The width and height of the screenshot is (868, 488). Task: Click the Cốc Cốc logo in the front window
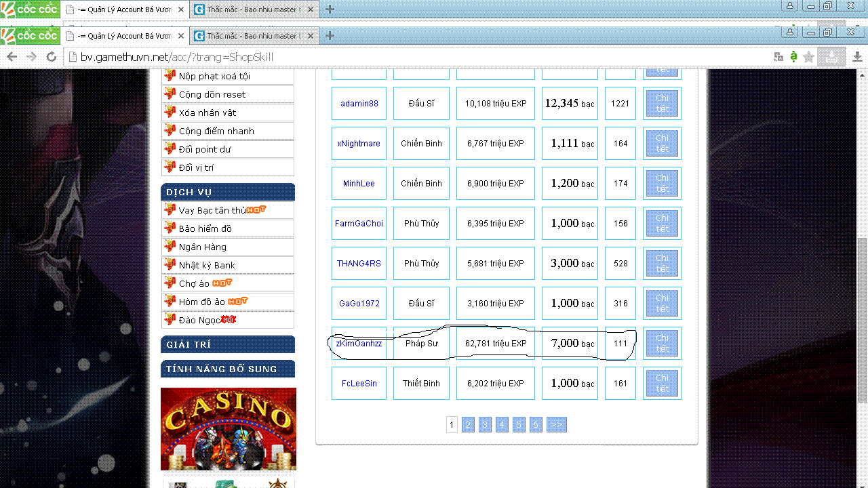[31, 35]
